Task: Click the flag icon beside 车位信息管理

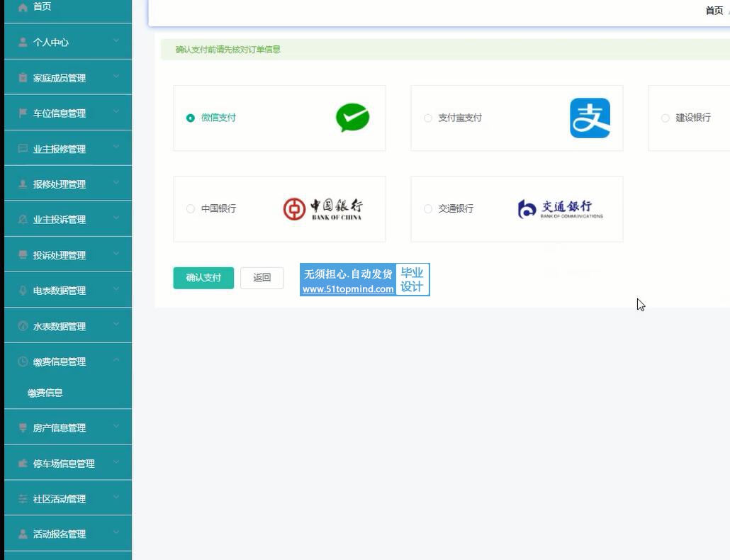Action: 23,113
